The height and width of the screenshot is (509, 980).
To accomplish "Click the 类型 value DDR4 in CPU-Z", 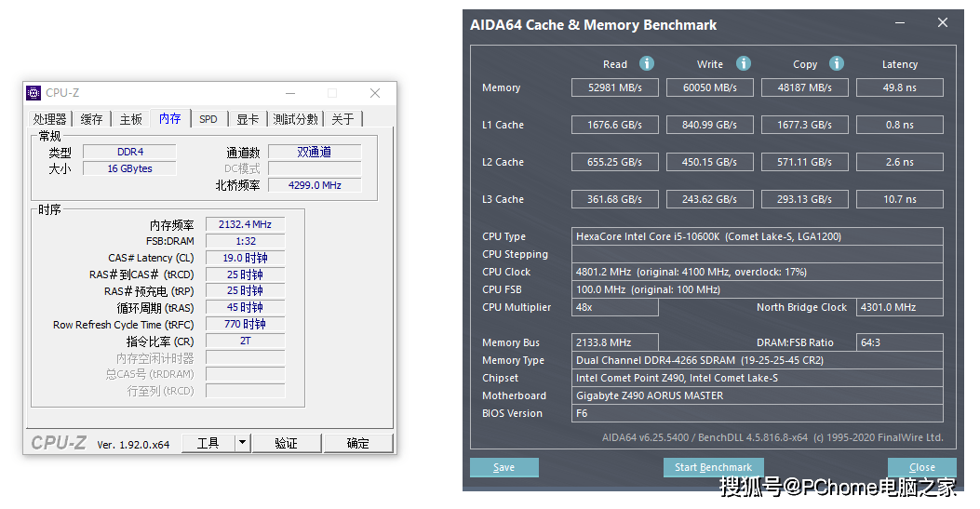I will point(130,152).
